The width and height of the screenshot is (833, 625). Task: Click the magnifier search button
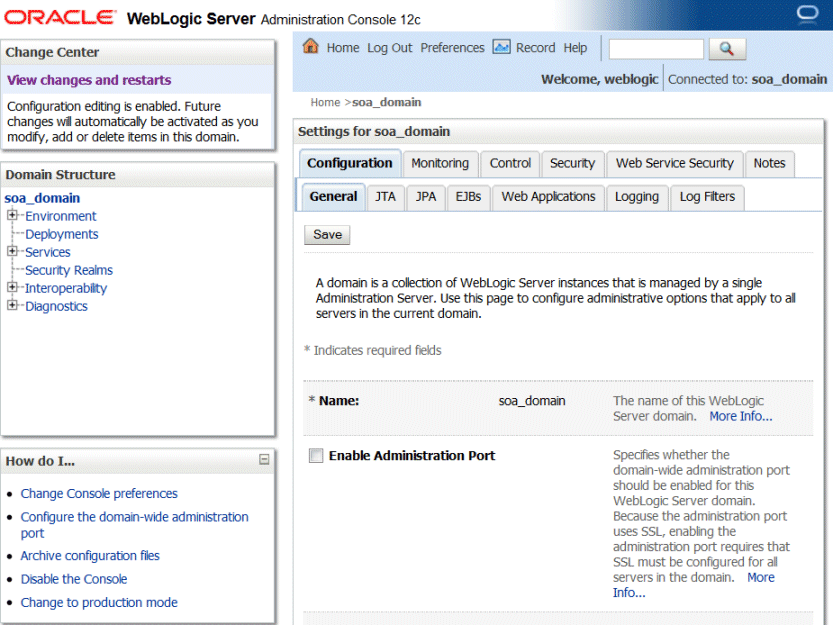point(727,49)
